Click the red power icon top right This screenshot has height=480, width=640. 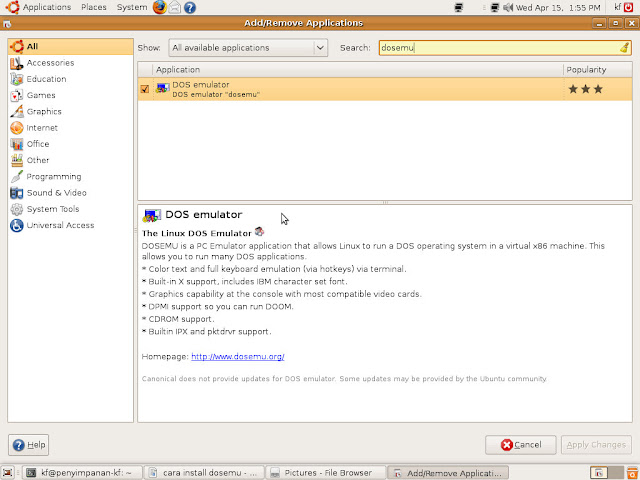(x=628, y=7)
